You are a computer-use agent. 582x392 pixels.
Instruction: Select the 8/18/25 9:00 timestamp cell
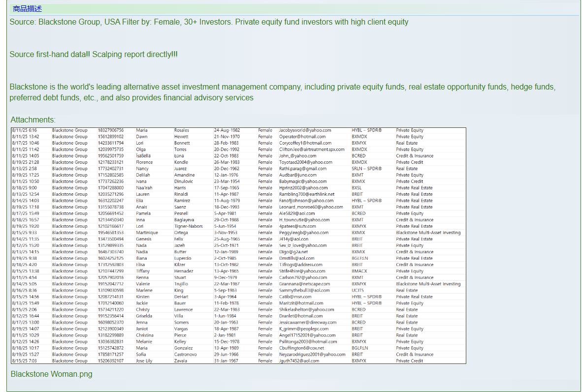click(x=24, y=188)
